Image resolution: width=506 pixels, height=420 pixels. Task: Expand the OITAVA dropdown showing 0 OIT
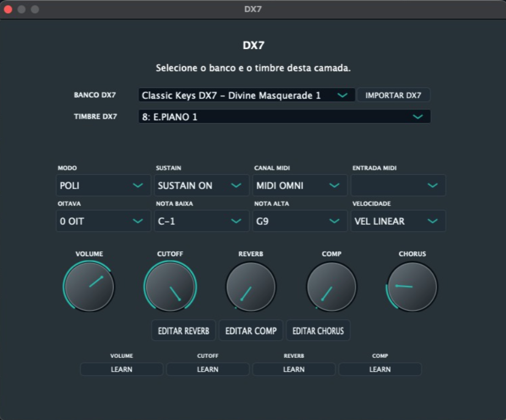point(103,221)
